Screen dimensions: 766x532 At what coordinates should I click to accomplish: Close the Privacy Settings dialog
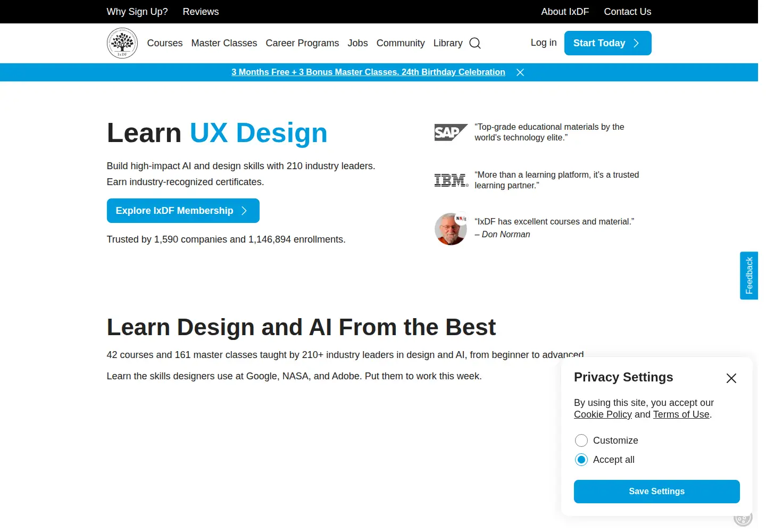[731, 378]
